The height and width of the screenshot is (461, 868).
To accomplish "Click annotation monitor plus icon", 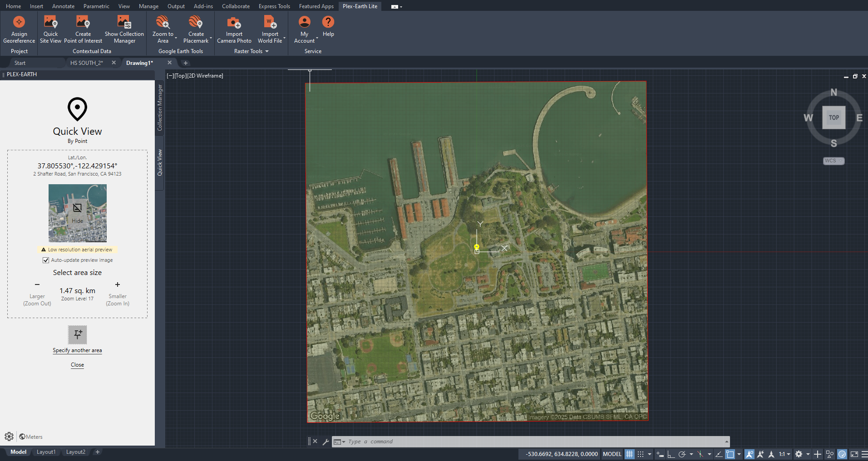I will (818, 454).
